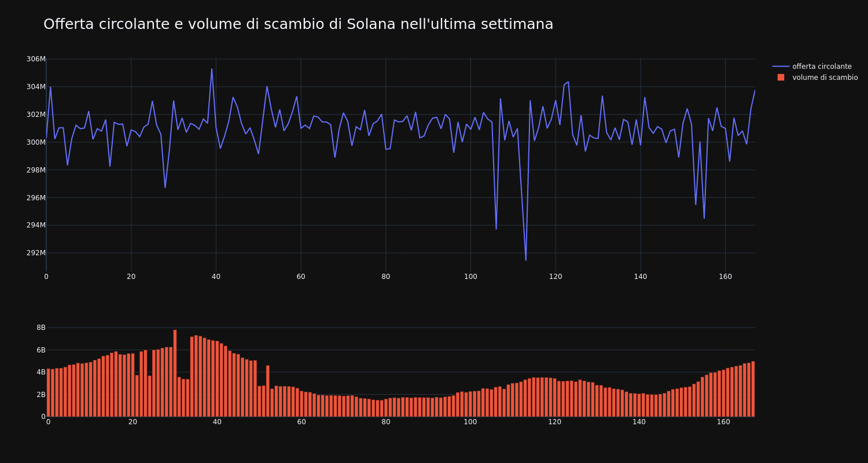Image resolution: width=868 pixels, height=463 pixels.
Task: Click x-axis tick 20 under the bar chart
Action: pos(133,422)
